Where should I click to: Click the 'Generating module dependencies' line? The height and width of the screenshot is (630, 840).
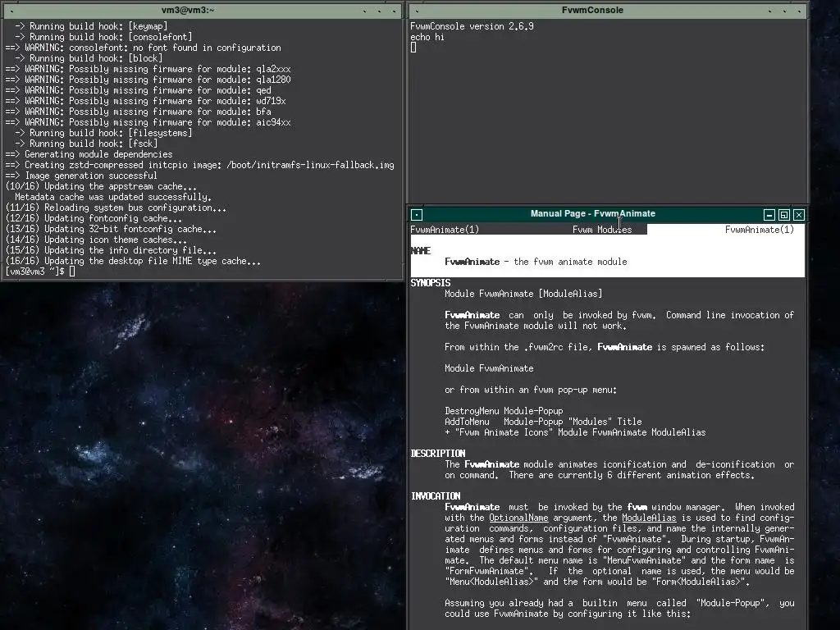point(89,154)
